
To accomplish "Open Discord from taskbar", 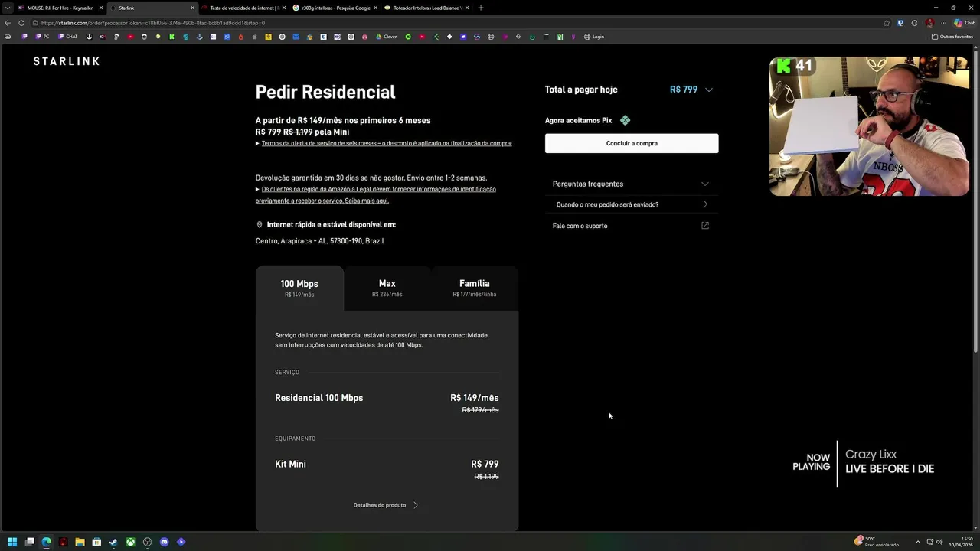I will coord(164,542).
